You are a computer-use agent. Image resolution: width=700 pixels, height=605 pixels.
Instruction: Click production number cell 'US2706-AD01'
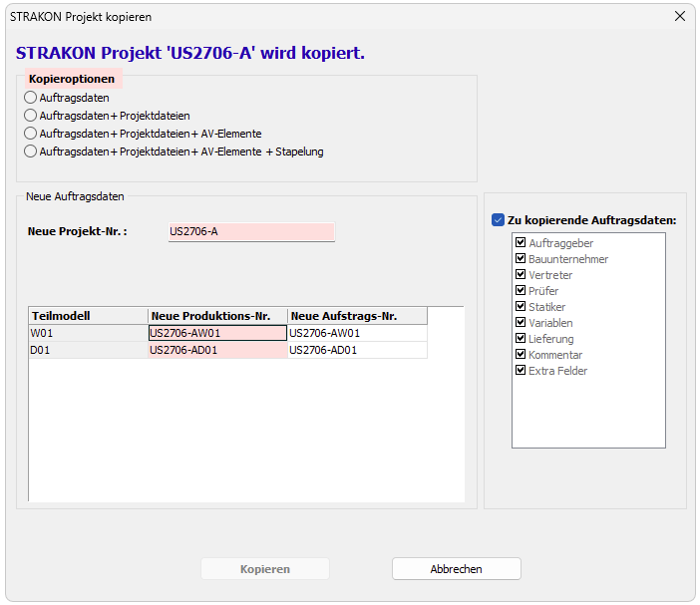click(x=217, y=351)
